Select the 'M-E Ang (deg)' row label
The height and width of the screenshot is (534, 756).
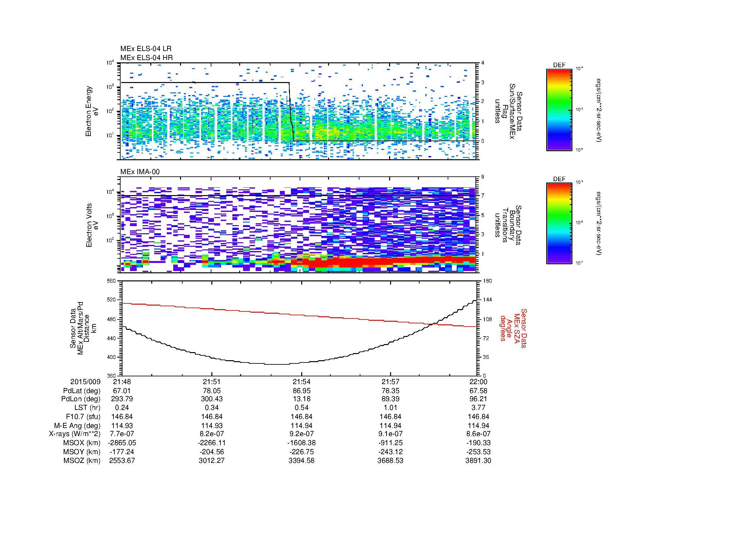click(78, 426)
